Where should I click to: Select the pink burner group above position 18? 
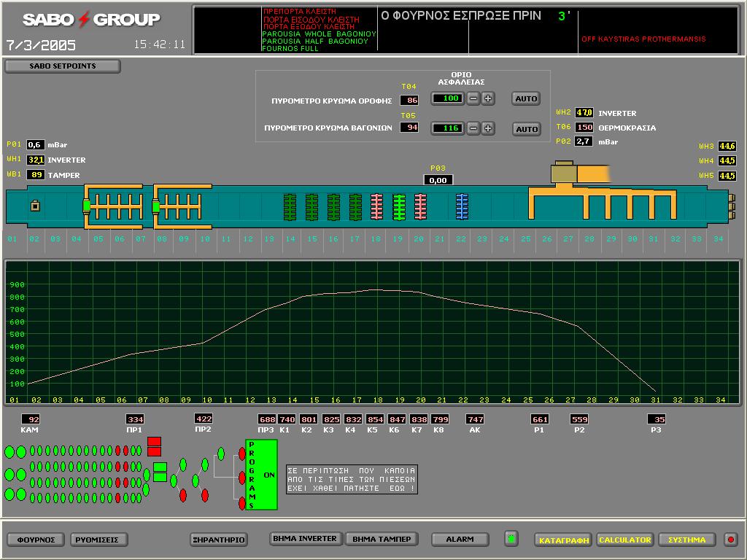click(377, 206)
